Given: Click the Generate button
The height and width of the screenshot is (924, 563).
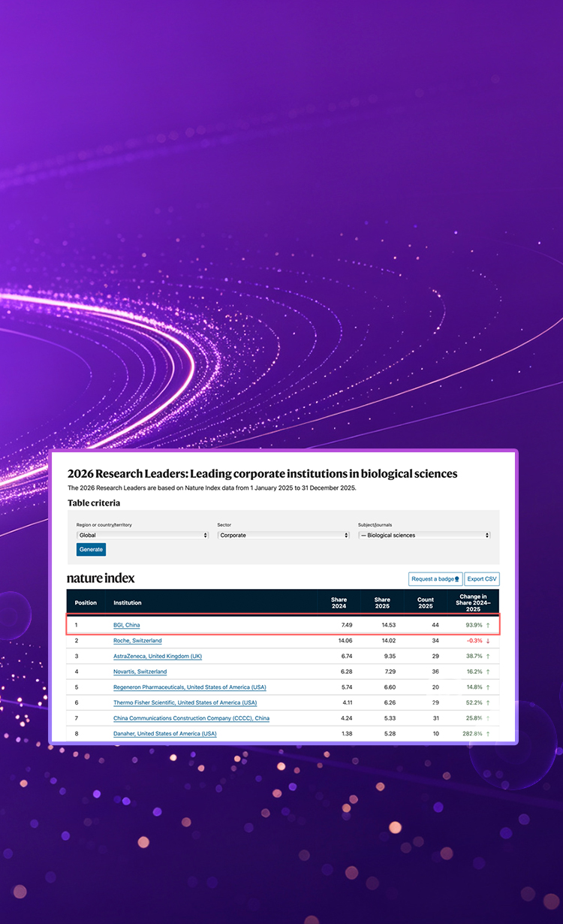Looking at the screenshot, I should tap(91, 549).
